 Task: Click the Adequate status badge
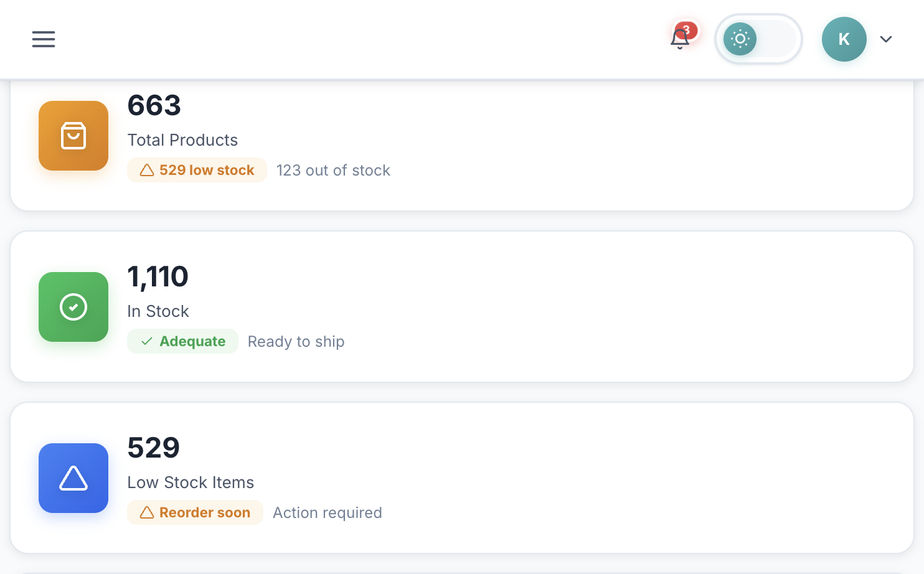(182, 341)
